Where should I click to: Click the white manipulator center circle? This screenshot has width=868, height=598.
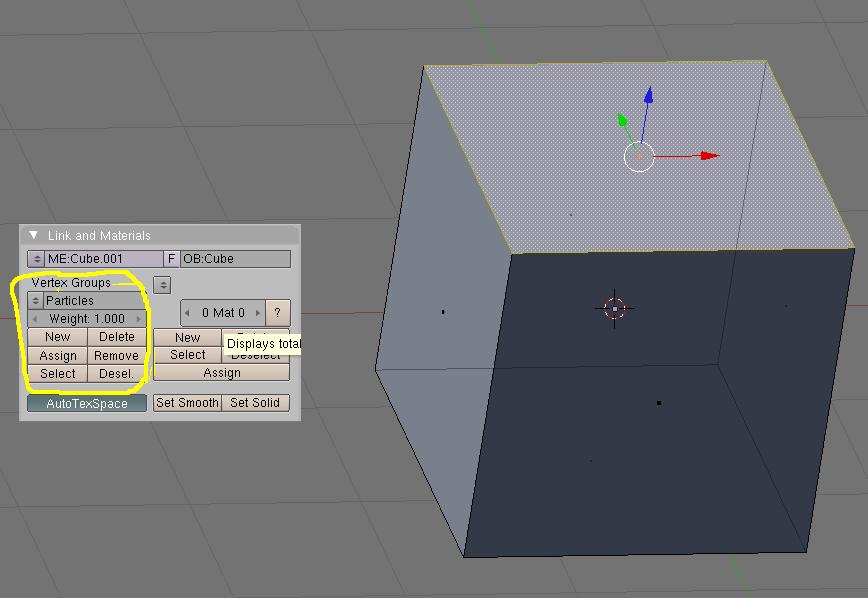pos(639,156)
